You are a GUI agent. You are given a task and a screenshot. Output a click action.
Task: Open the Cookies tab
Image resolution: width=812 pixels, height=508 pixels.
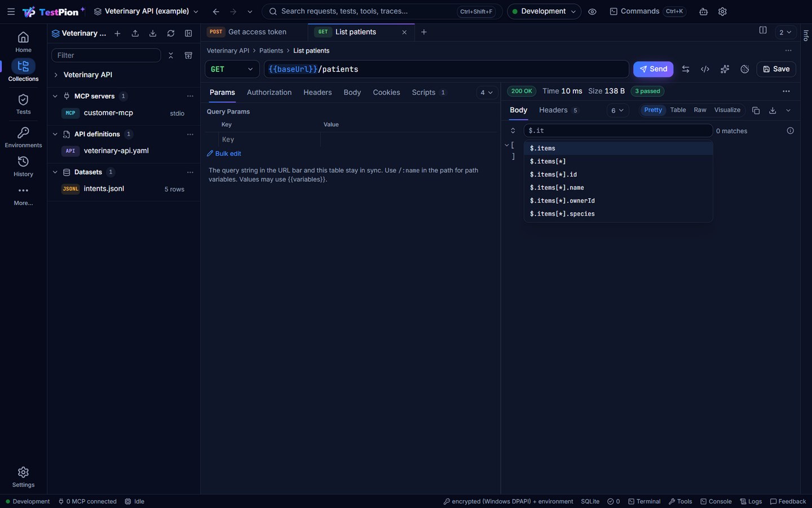pos(386,93)
